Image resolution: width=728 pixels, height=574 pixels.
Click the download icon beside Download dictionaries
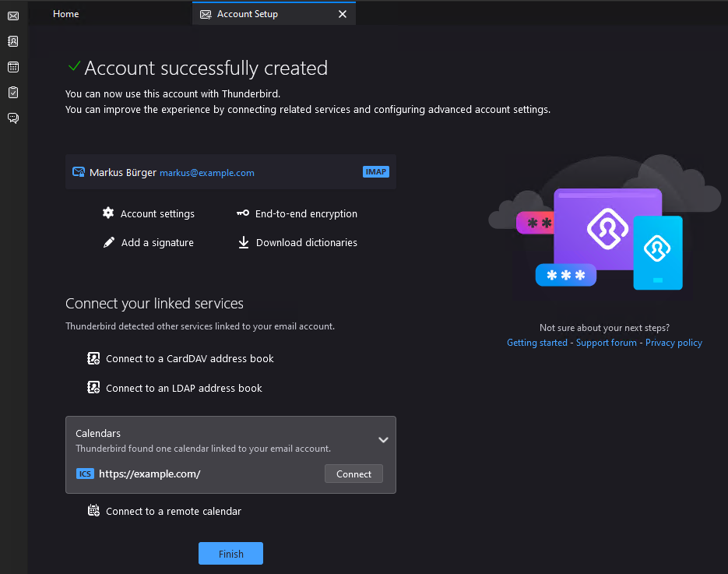click(x=243, y=242)
